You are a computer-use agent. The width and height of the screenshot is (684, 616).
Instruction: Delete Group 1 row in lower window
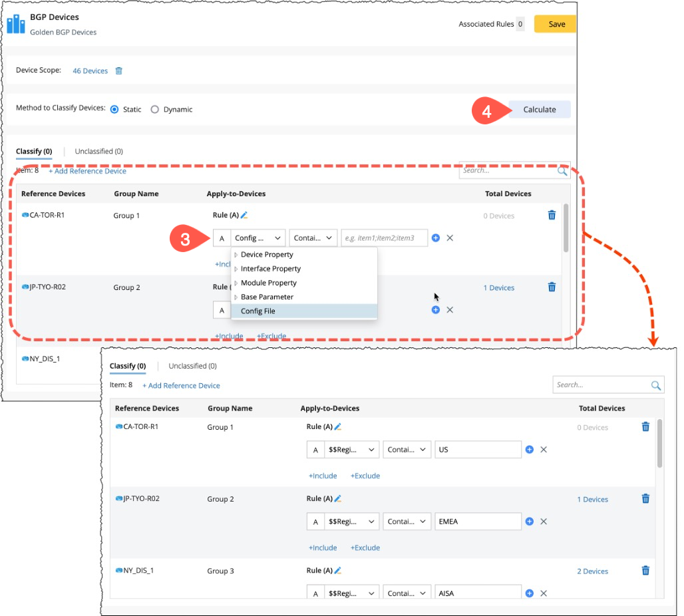point(645,426)
